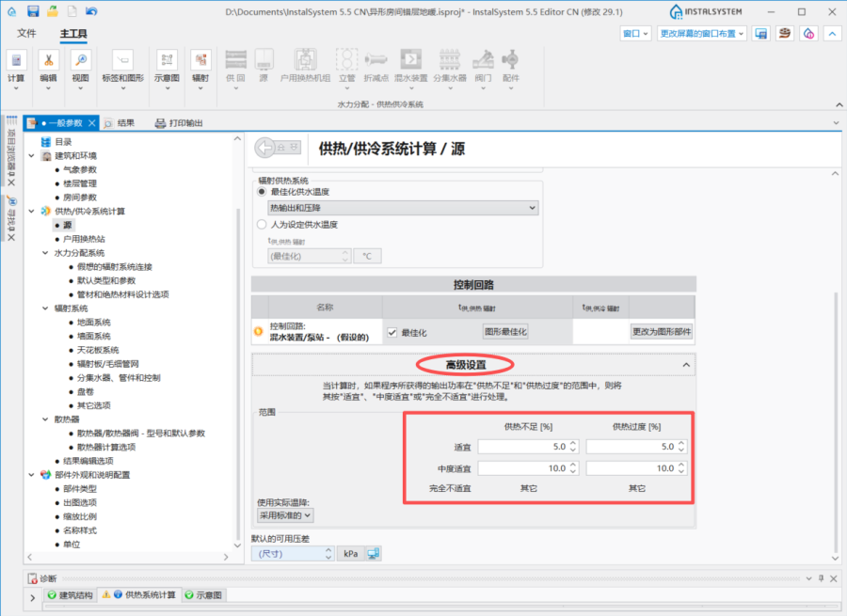Click the 示意图 schematic icon
847x616 pixels.
coord(167,60)
